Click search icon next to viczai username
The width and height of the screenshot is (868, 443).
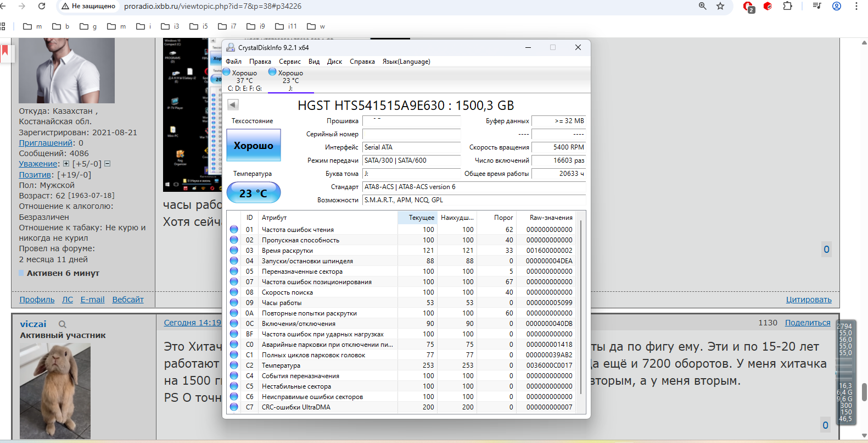click(63, 324)
